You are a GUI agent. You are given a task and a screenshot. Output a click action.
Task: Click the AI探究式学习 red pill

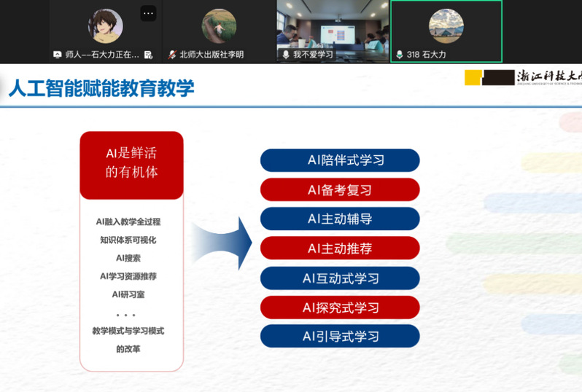340,307
